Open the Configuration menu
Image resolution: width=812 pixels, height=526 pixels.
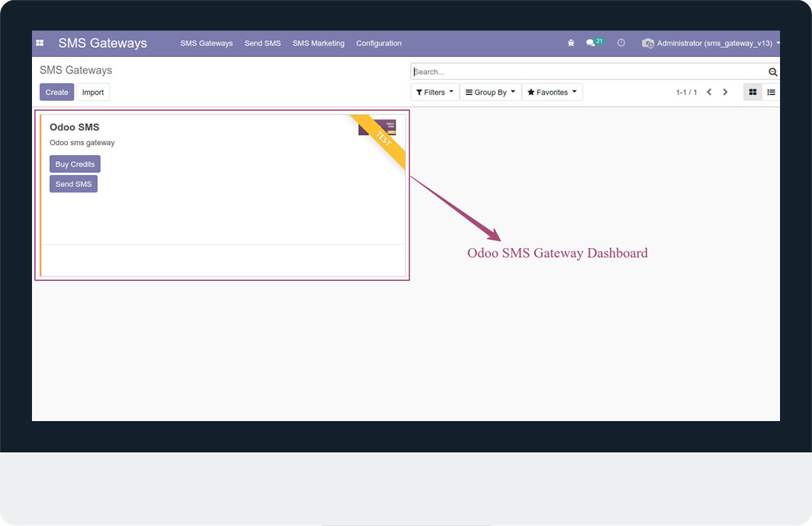[379, 44]
